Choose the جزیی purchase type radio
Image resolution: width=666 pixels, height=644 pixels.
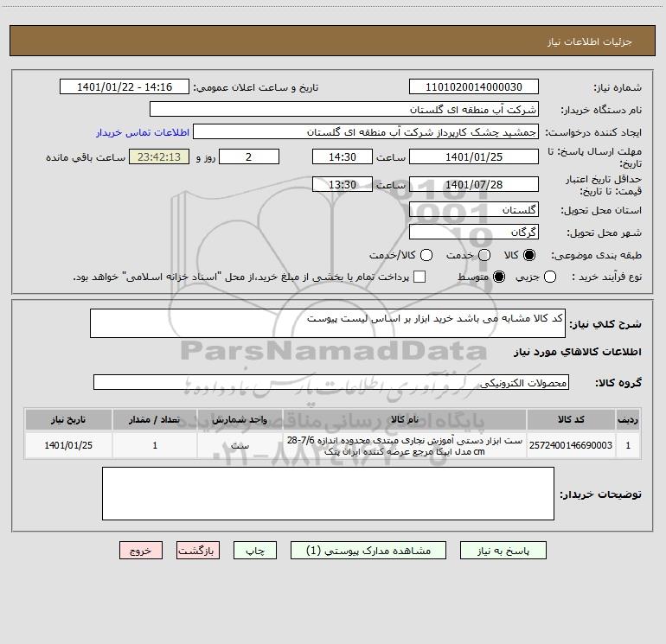coord(549,277)
